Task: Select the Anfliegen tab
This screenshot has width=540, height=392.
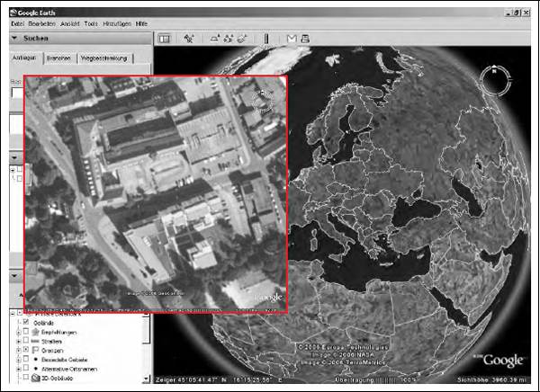Action: click(x=25, y=58)
